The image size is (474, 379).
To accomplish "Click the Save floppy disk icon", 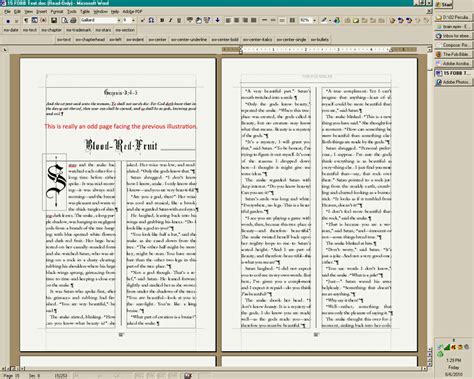I will coord(54,20).
